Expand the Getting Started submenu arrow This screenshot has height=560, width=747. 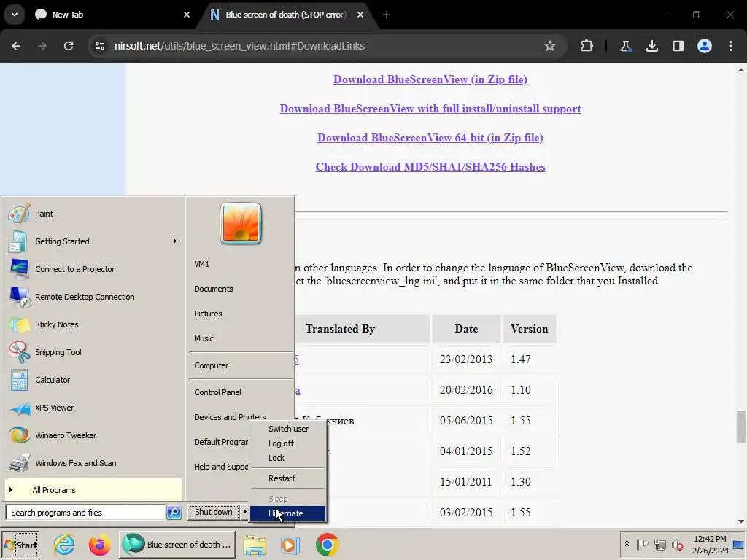[175, 241]
